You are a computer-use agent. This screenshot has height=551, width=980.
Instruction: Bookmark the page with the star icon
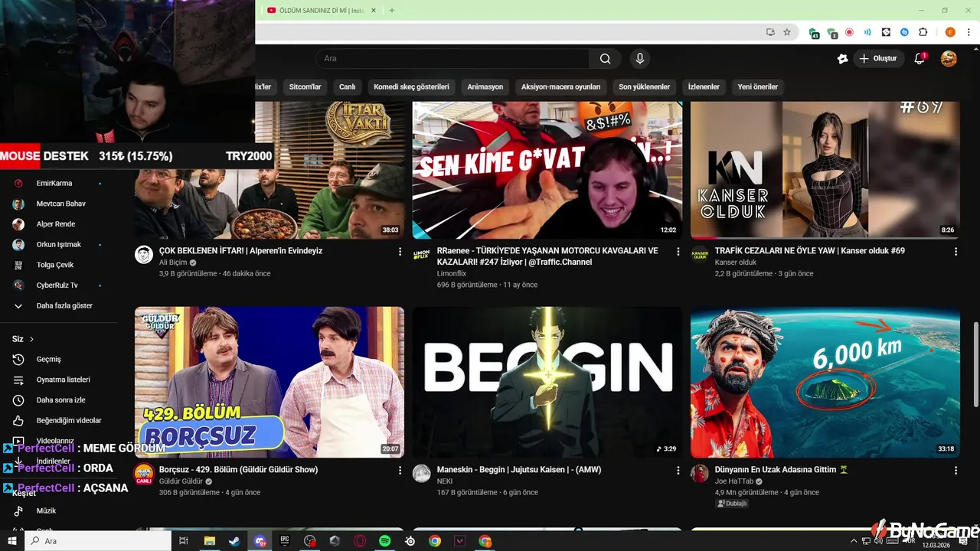pyautogui.click(x=787, y=32)
